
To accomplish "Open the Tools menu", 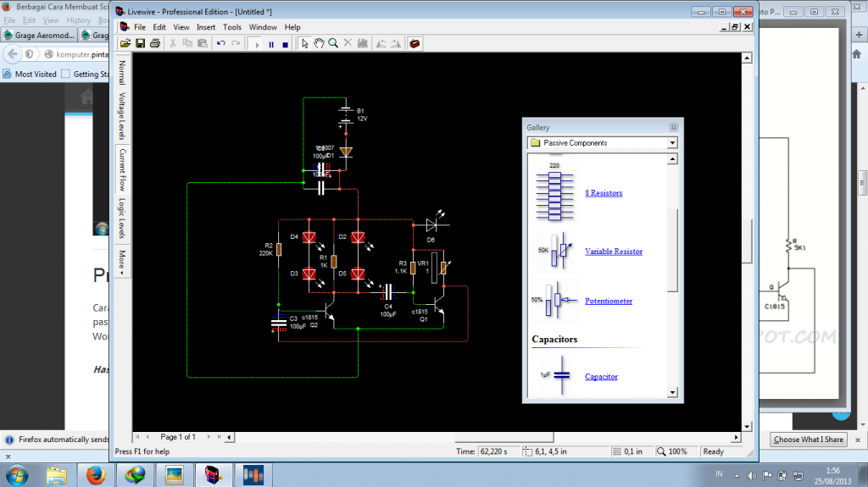I will (x=232, y=27).
